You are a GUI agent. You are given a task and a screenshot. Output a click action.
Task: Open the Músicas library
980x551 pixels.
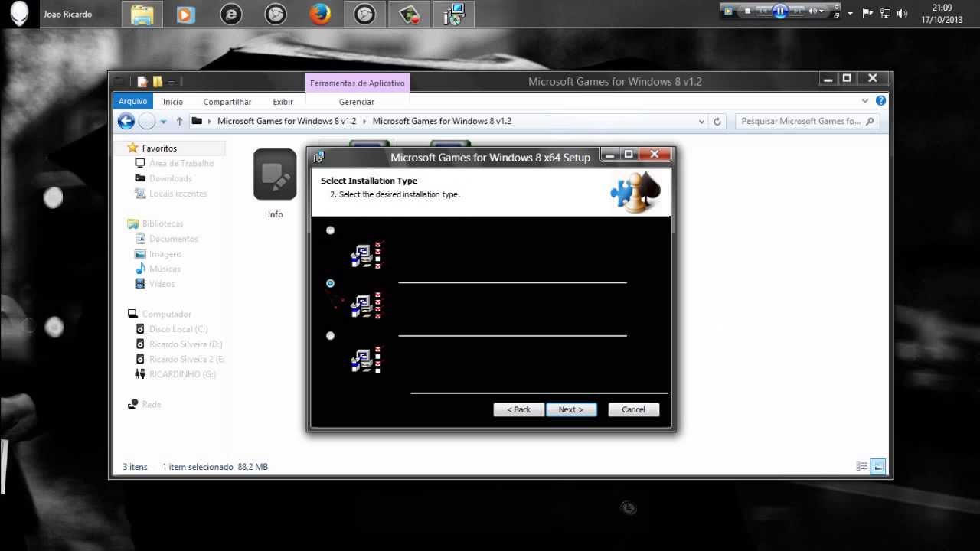(165, 269)
